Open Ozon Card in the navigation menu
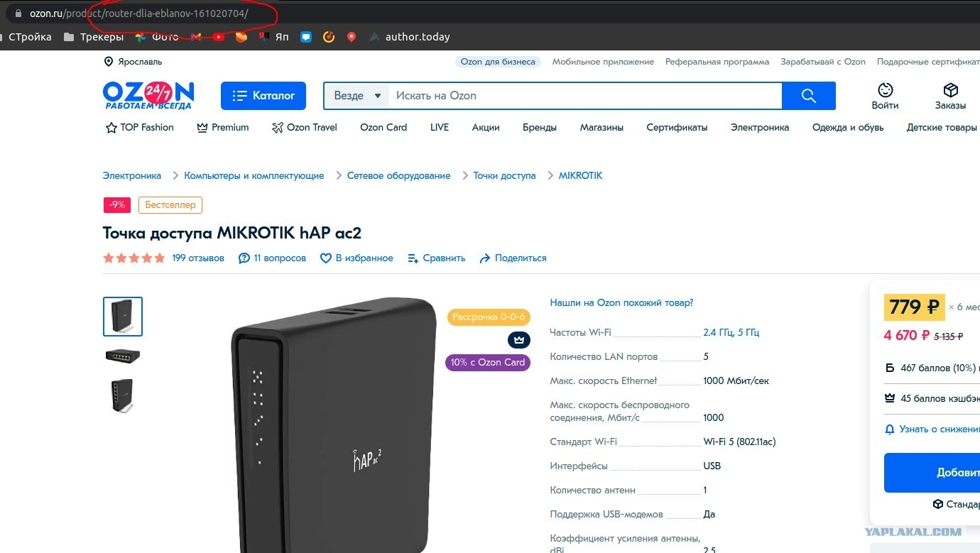Screen dimensions: 980x553 [x=383, y=128]
